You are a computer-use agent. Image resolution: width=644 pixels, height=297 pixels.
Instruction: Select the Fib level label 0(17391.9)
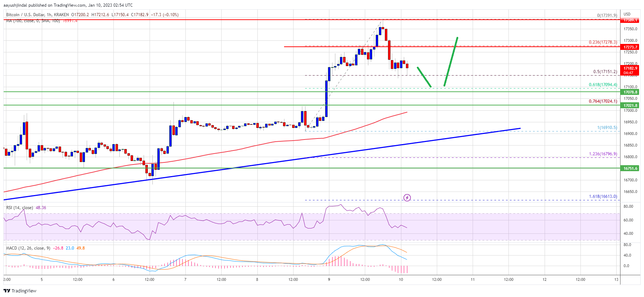coord(607,15)
